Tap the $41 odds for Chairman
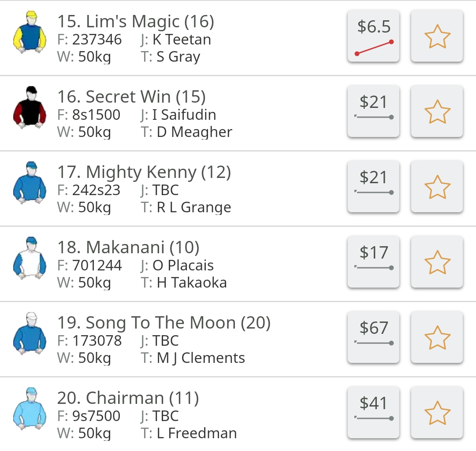This screenshot has width=476, height=451. click(373, 412)
